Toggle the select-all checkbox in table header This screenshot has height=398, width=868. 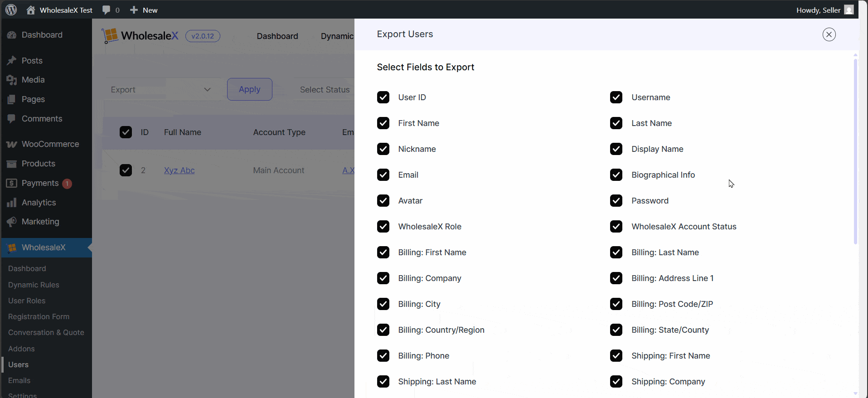126,132
